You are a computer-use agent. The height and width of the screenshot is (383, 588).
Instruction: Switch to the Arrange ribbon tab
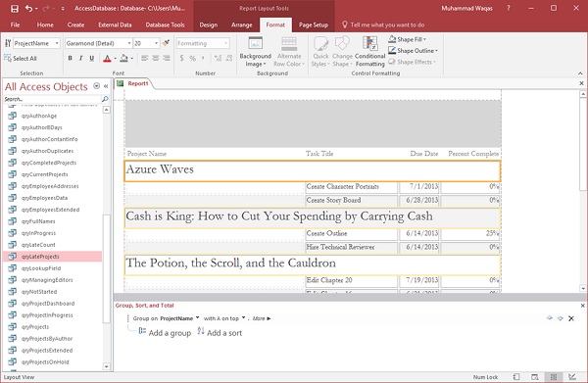tap(241, 25)
